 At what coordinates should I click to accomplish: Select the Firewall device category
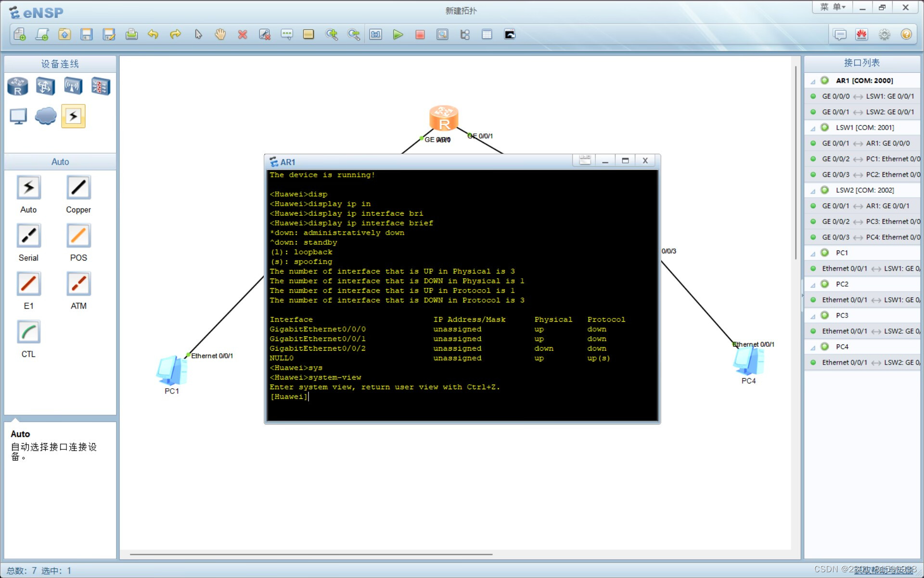click(101, 86)
